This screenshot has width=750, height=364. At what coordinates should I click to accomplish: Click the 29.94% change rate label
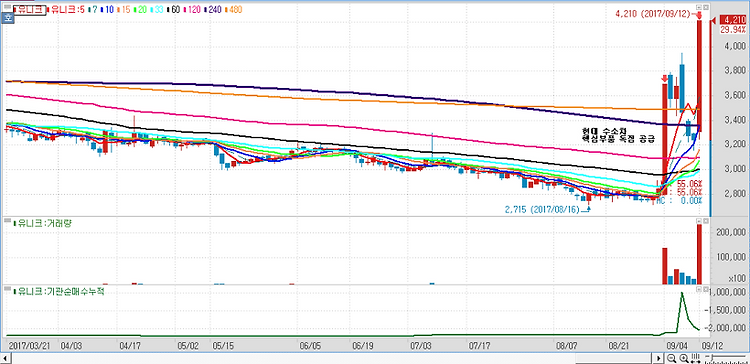click(x=734, y=30)
